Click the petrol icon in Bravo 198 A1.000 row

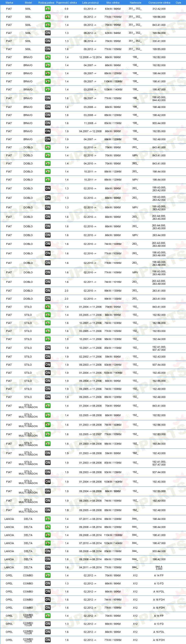[x=48, y=81]
